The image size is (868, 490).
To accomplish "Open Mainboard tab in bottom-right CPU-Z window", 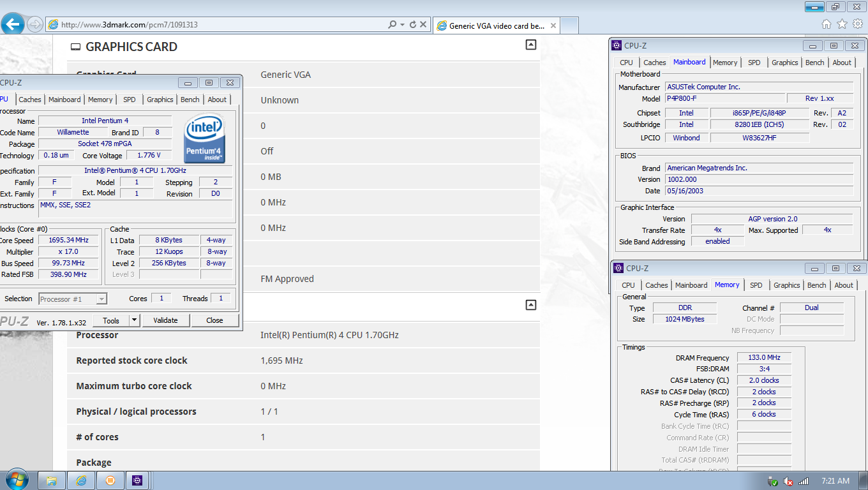I will pyautogui.click(x=691, y=285).
